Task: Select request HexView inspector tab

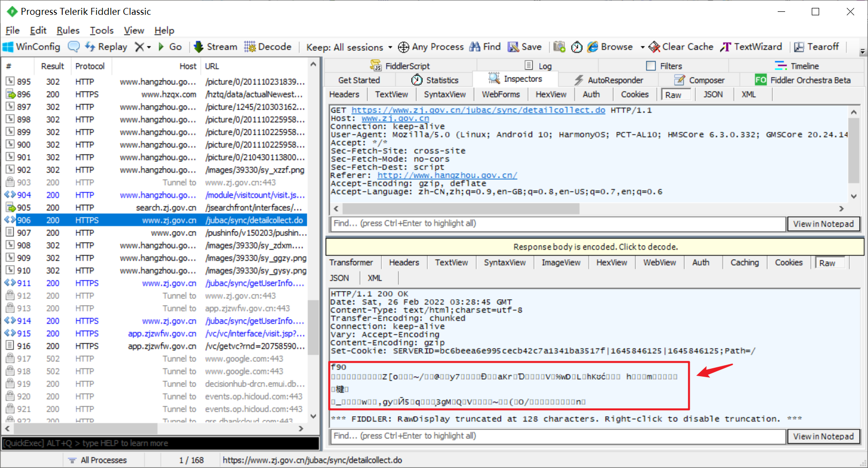Action: (551, 94)
